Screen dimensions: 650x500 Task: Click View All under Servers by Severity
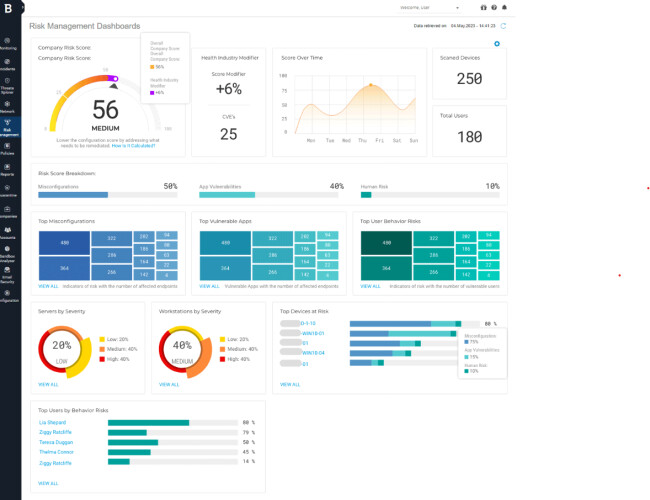coord(47,384)
